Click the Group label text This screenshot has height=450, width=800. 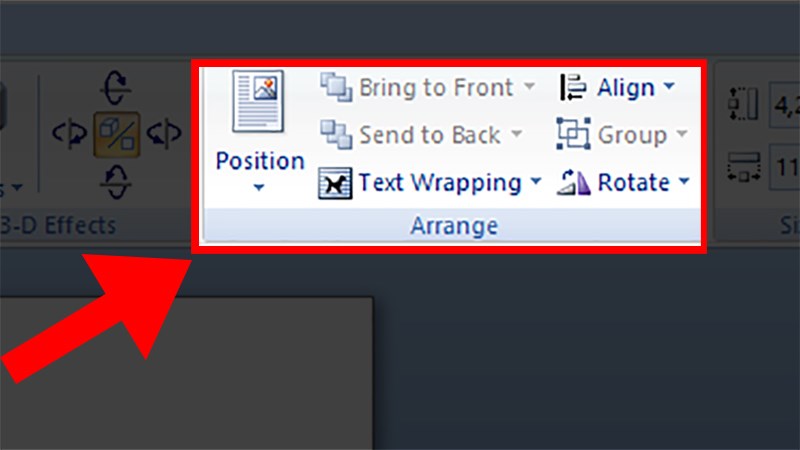coord(632,135)
